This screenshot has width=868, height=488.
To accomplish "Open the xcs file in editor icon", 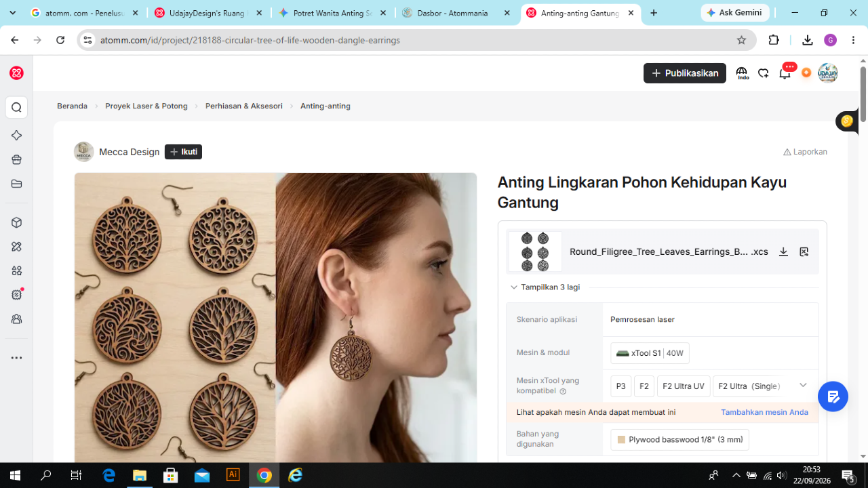I will [x=804, y=251].
